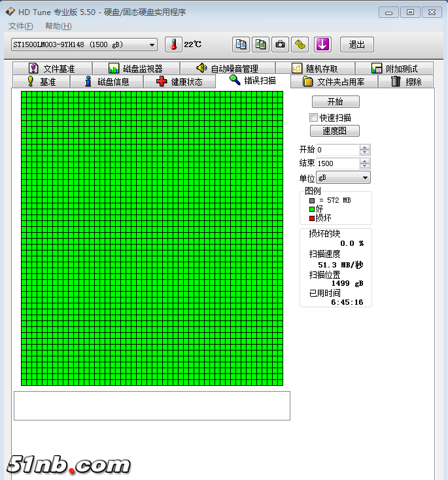
Task: Take a screenshot with the camera icon
Action: pyautogui.click(x=281, y=44)
